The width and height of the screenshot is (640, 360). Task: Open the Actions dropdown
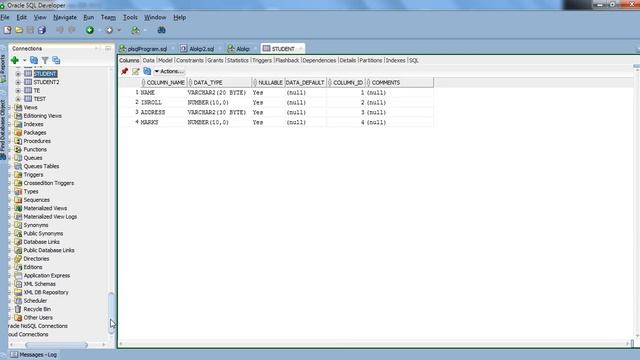[169, 71]
